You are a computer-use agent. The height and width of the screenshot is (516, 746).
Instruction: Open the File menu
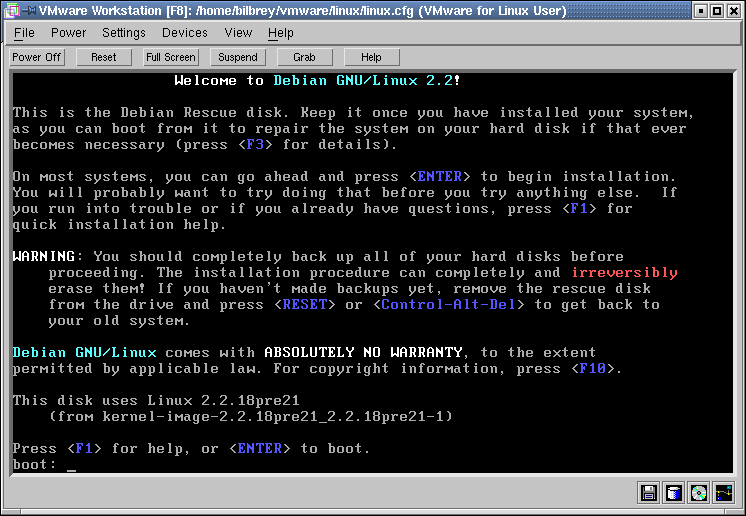click(x=24, y=33)
